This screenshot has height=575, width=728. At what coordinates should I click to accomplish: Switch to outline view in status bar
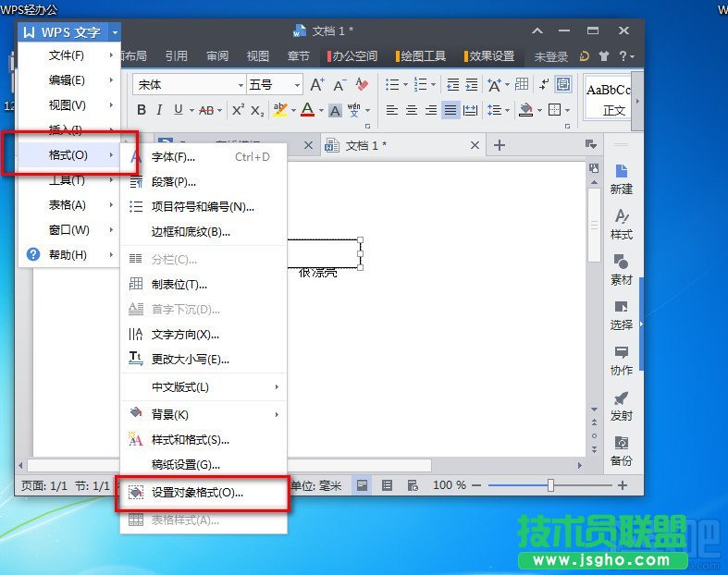tap(387, 485)
